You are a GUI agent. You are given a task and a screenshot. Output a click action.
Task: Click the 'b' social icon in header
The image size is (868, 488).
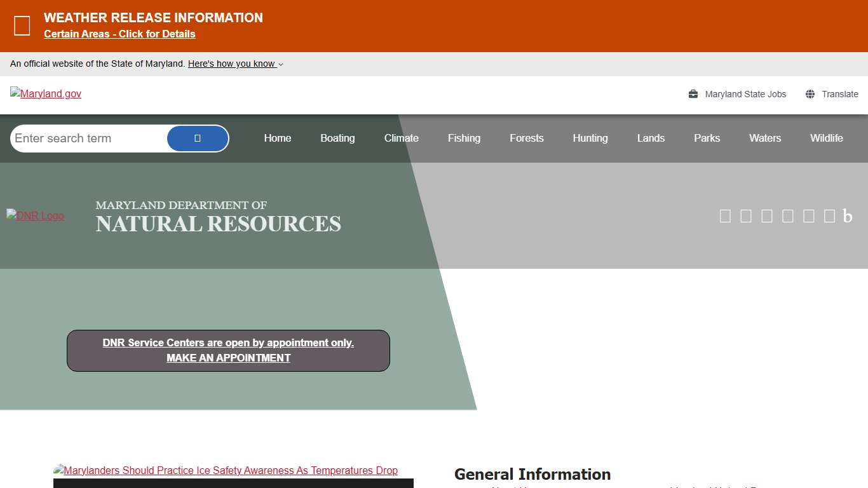click(x=848, y=216)
